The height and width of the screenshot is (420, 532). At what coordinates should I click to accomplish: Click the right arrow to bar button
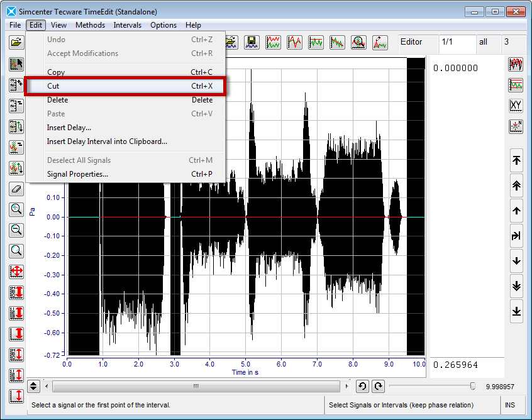pyautogui.click(x=516, y=235)
